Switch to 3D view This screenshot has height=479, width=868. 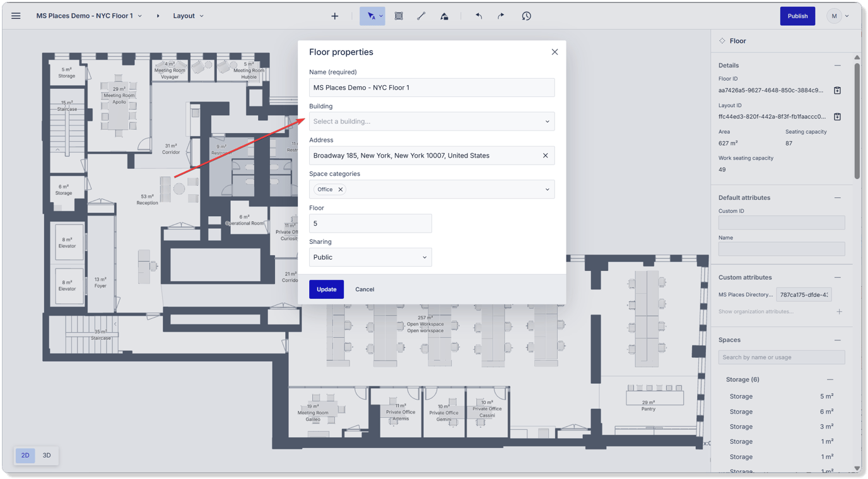pyautogui.click(x=45, y=454)
